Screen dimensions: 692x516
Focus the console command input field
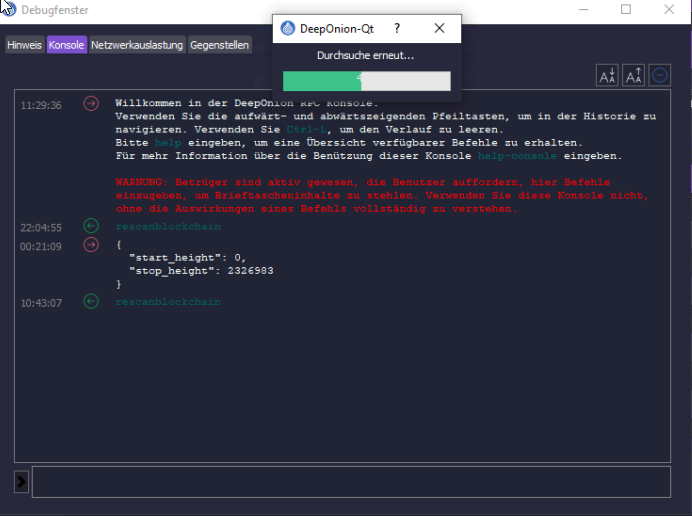click(351, 482)
